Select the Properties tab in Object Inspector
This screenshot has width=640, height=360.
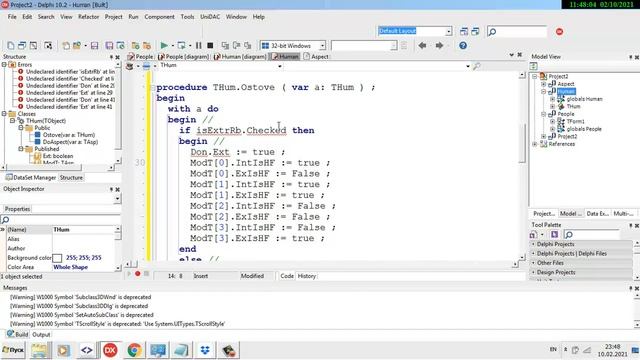point(17,209)
